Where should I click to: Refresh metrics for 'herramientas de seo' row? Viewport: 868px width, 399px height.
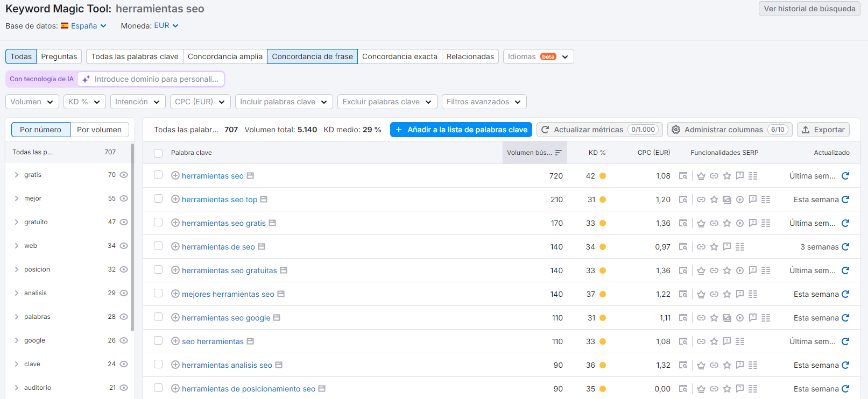[845, 247]
